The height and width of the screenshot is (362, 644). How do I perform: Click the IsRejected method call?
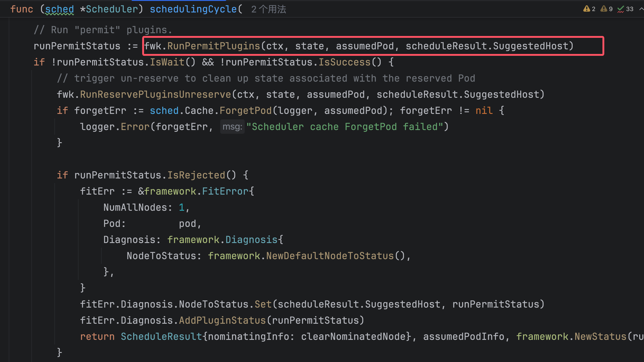[x=196, y=175]
